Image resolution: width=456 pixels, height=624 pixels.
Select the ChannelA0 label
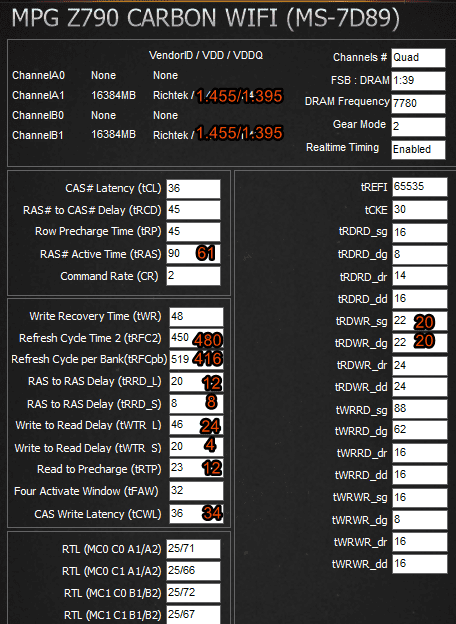[x=39, y=75]
